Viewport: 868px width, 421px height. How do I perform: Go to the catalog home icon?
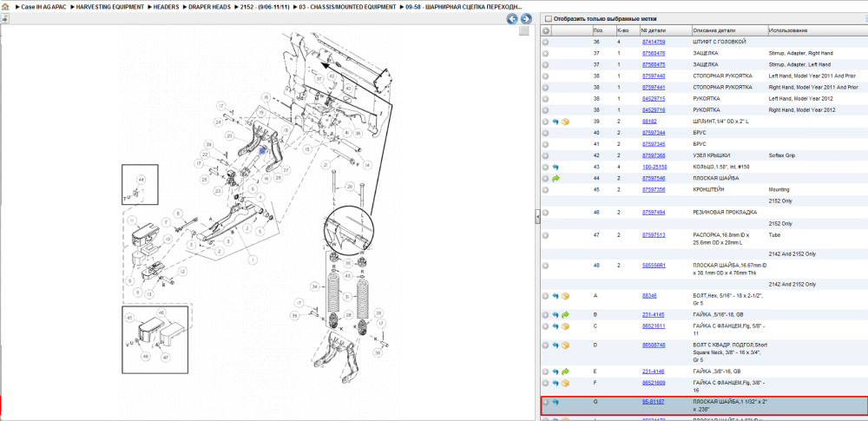[4, 7]
